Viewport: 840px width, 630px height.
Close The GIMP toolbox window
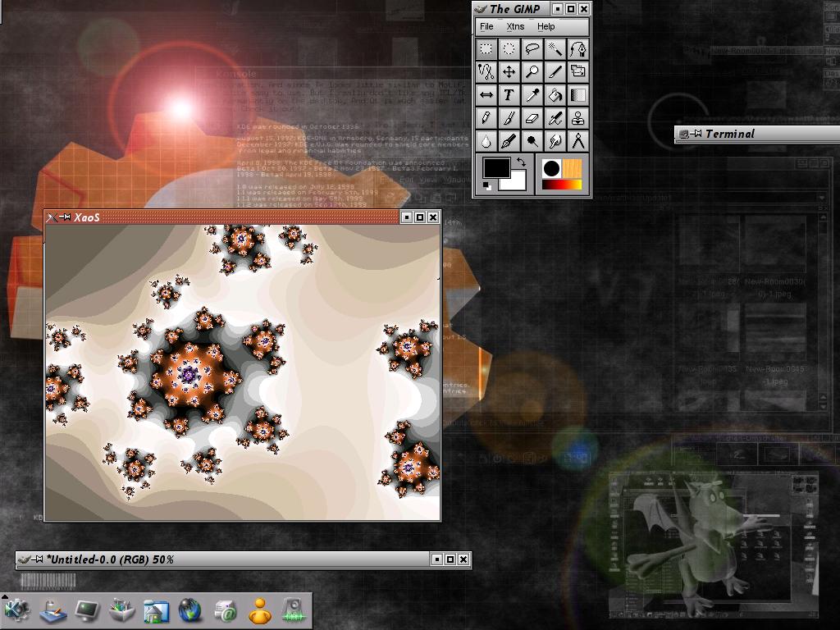coord(584,8)
